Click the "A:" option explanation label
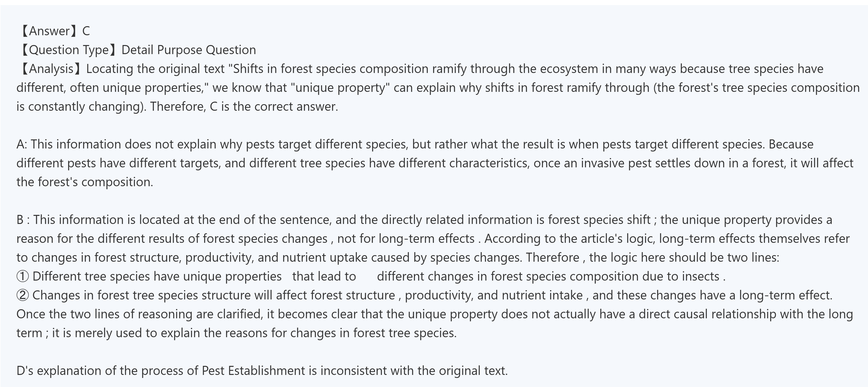 pyautogui.click(x=22, y=144)
